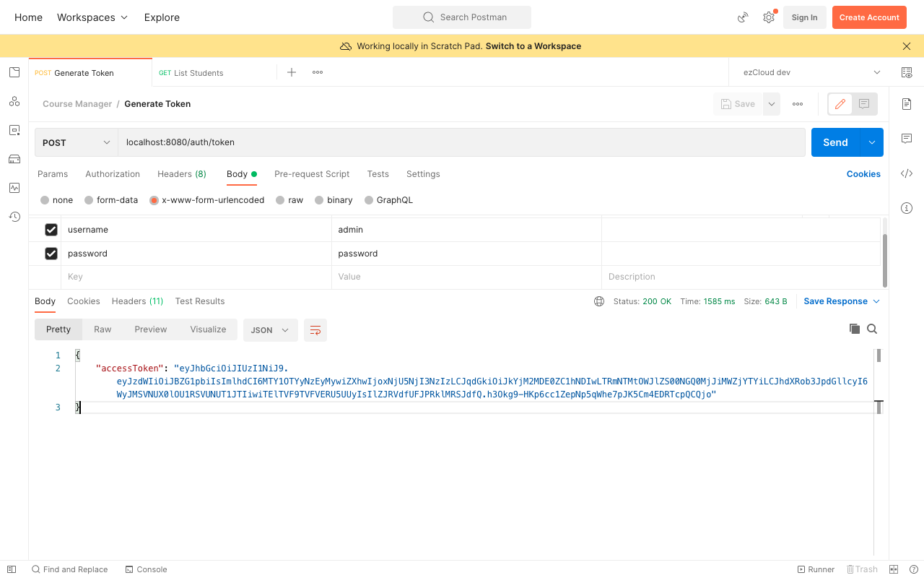This screenshot has width=924, height=578.
Task: Open the Code snippet panel icon
Action: tap(907, 173)
